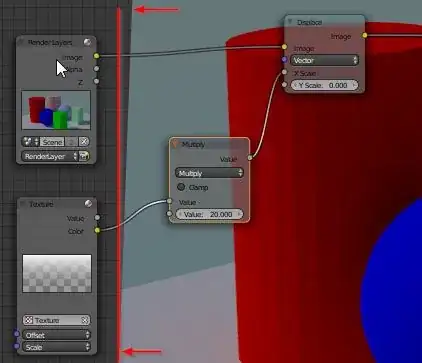
Task: Click Y Scale input socket on Displace node
Action: click(284, 85)
